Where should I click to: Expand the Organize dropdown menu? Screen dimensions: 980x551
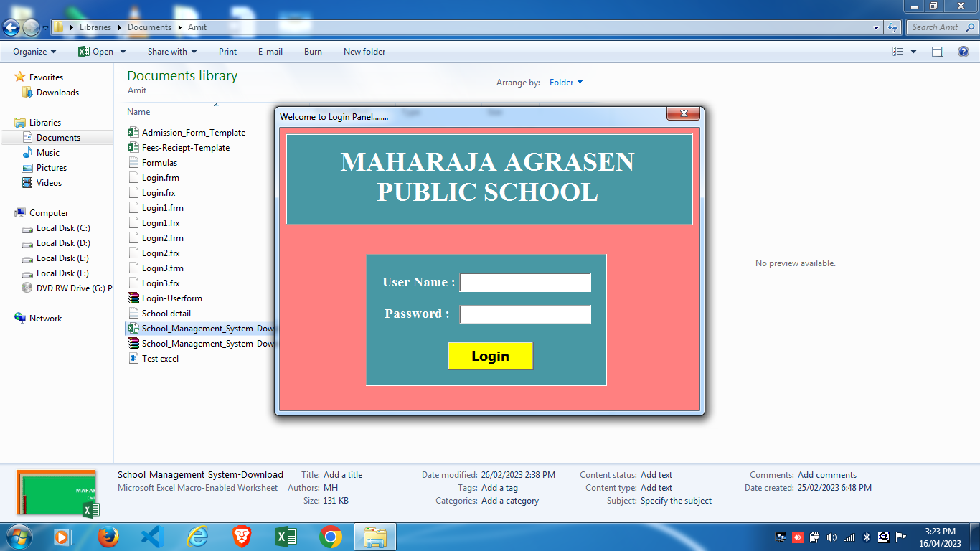(x=34, y=52)
